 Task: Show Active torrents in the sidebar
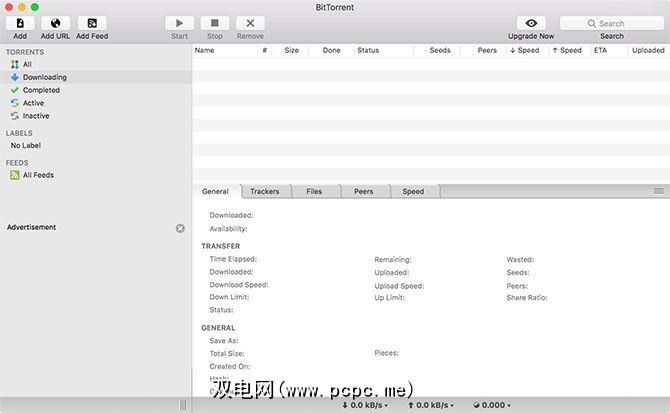[96, 103]
